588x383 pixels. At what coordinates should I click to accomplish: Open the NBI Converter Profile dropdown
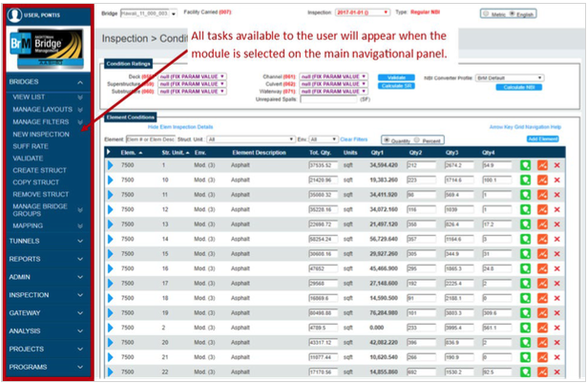click(x=510, y=78)
